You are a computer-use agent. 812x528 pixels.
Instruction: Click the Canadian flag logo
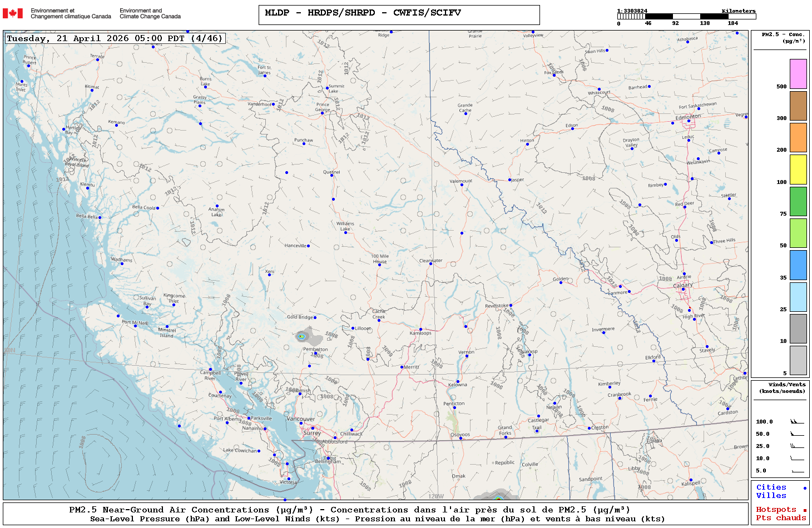point(13,13)
